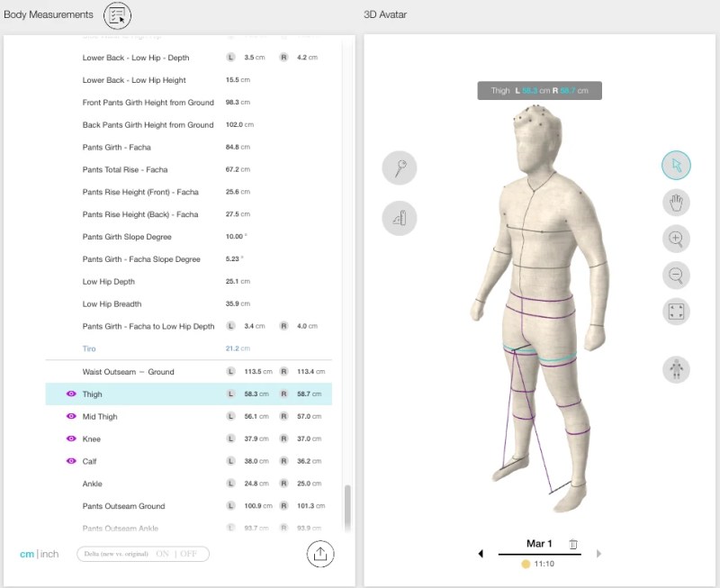Click the Body Measurements panel title
Image resolution: width=720 pixels, height=588 pixels.
point(49,14)
